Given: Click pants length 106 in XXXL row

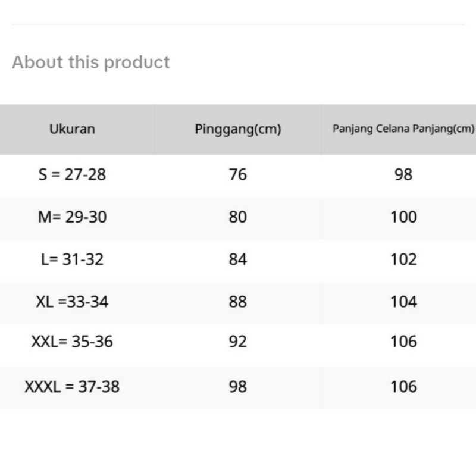Looking at the screenshot, I should (x=403, y=387).
